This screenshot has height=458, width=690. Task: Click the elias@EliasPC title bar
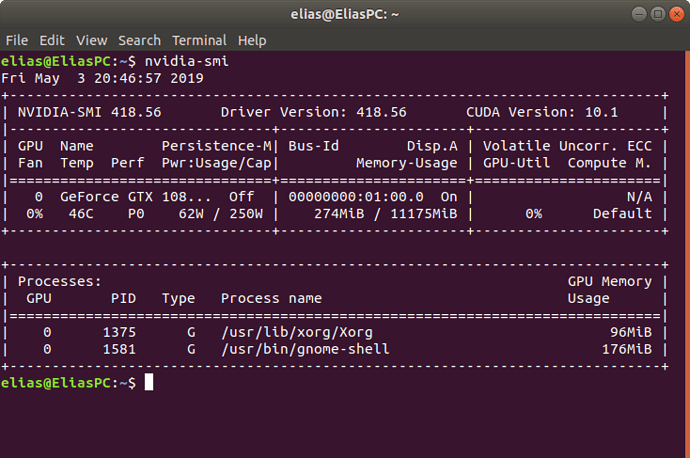[x=344, y=14]
